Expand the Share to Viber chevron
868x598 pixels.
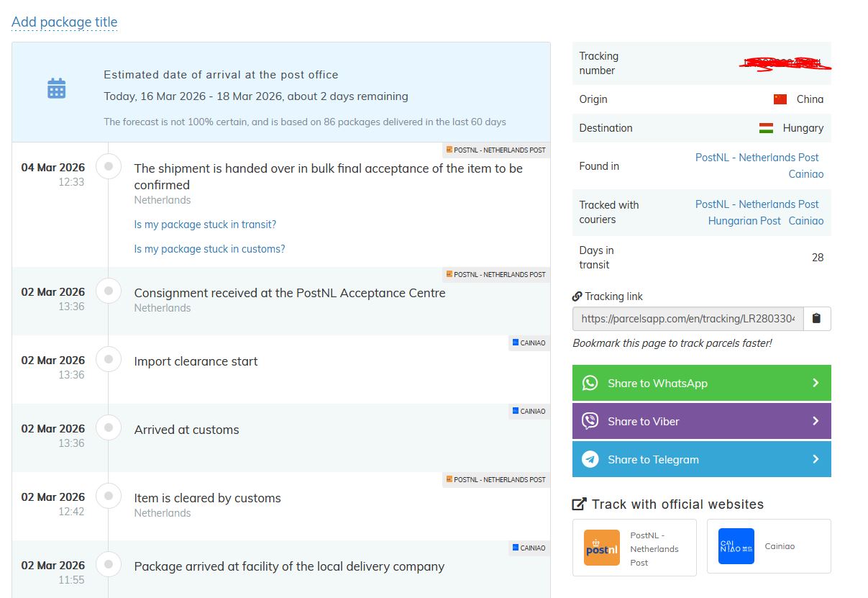point(816,421)
